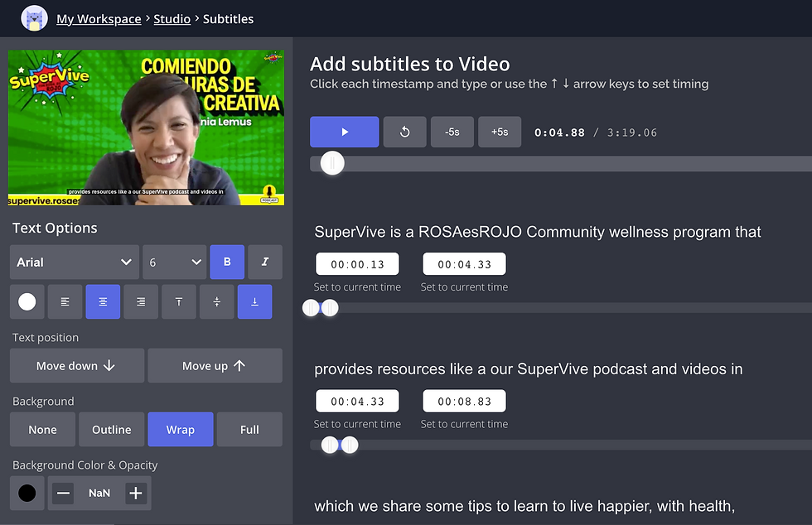Screen dimensions: 812x525
Task: Toggle bold text formatting
Action: [x=227, y=262]
